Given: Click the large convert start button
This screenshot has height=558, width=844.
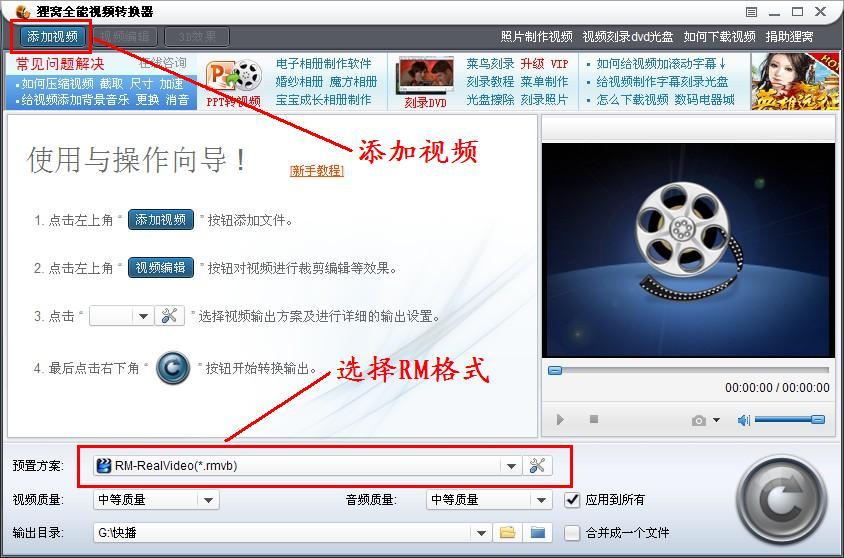Looking at the screenshot, I should 782,499.
